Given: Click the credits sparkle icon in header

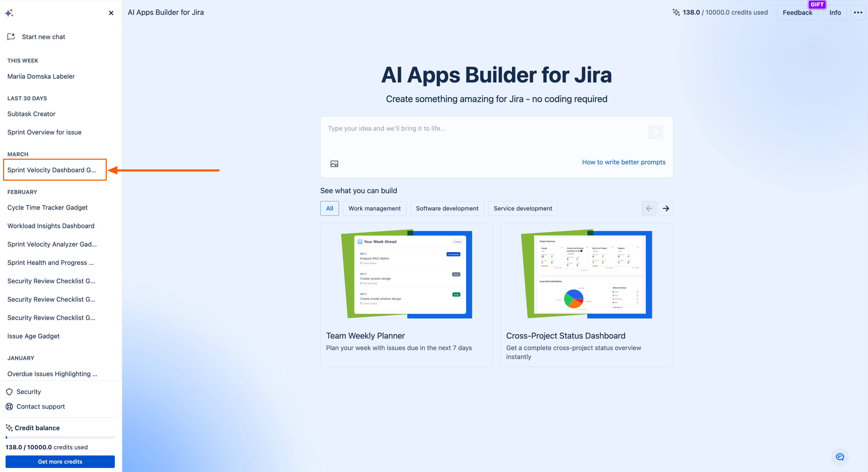Looking at the screenshot, I should 676,13.
